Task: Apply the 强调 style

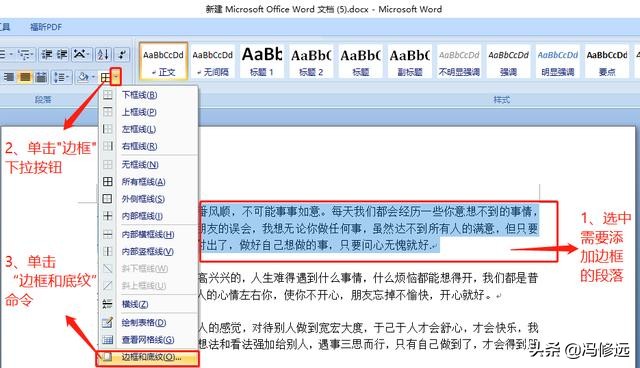Action: tap(509, 61)
